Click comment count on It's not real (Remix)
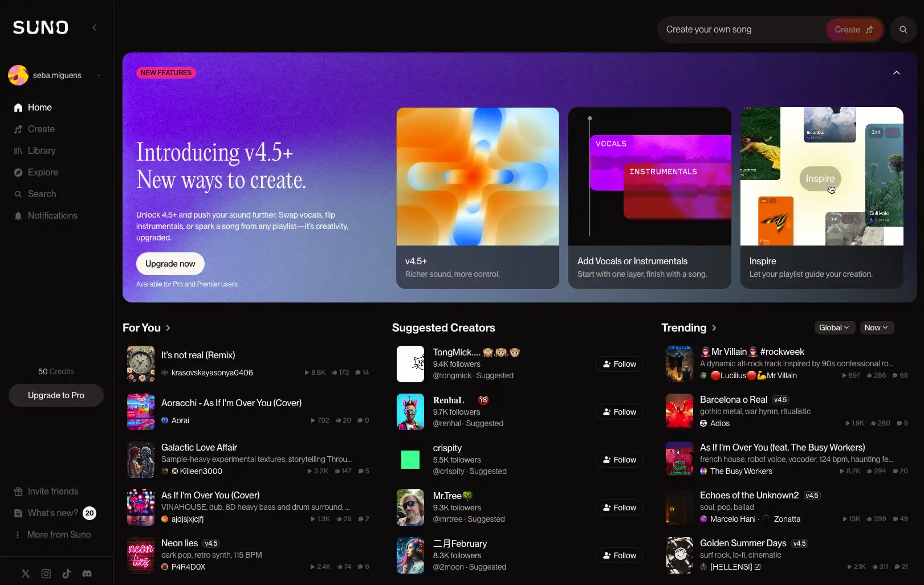This screenshot has height=585, width=924. [362, 373]
